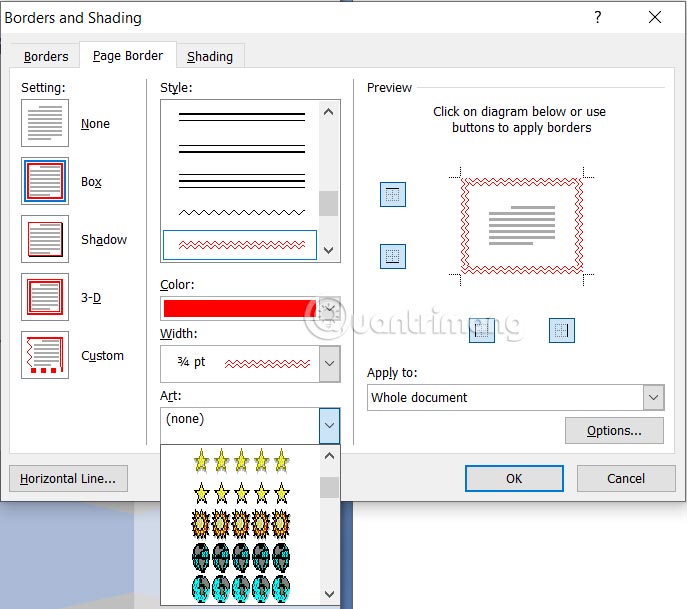
Task: Choose the Custom border setting icon
Action: [x=45, y=355]
